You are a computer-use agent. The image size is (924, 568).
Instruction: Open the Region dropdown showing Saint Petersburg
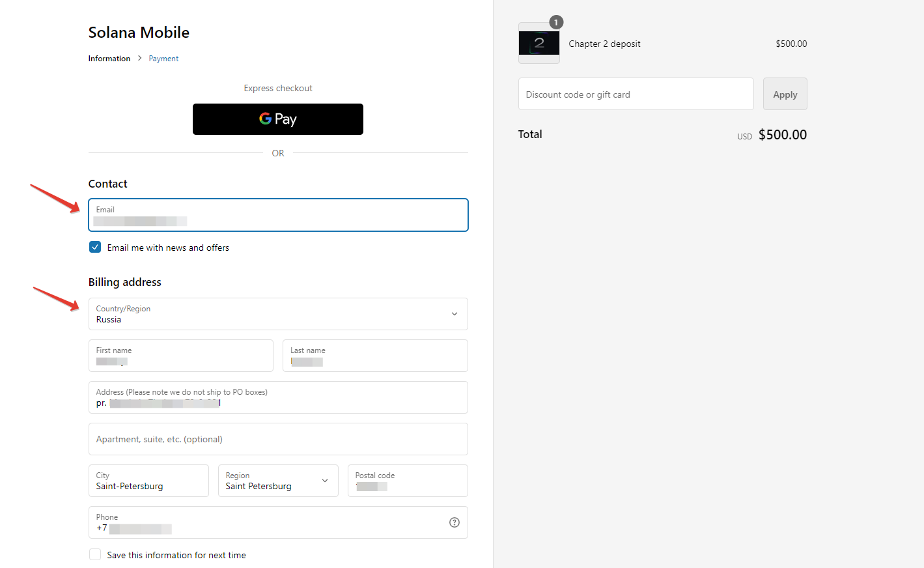click(278, 481)
